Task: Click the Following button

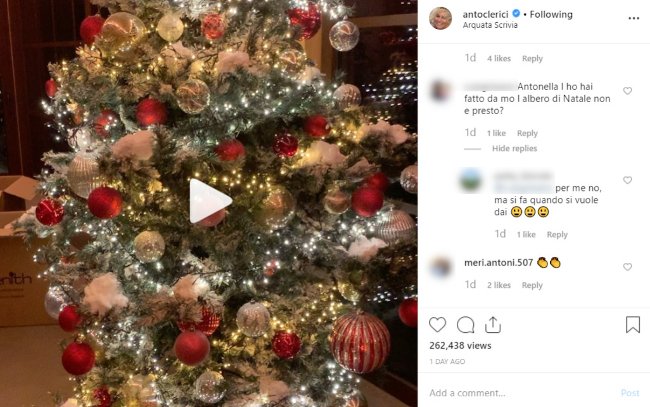Action: pos(550,14)
